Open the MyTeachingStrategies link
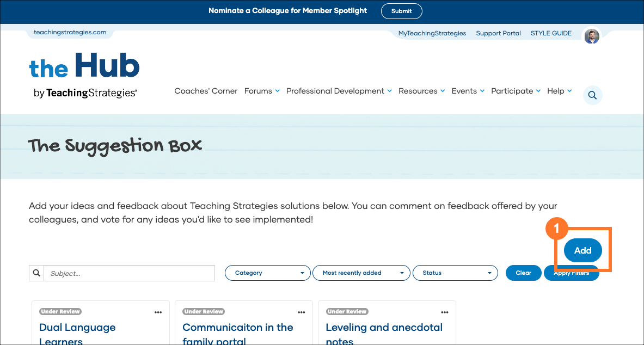 pyautogui.click(x=432, y=33)
